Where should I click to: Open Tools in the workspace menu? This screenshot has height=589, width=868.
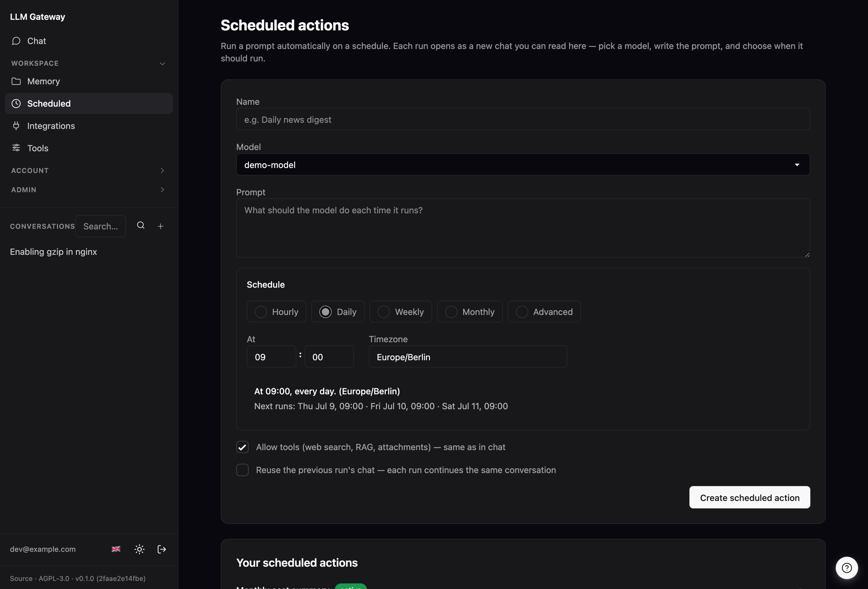point(89,148)
